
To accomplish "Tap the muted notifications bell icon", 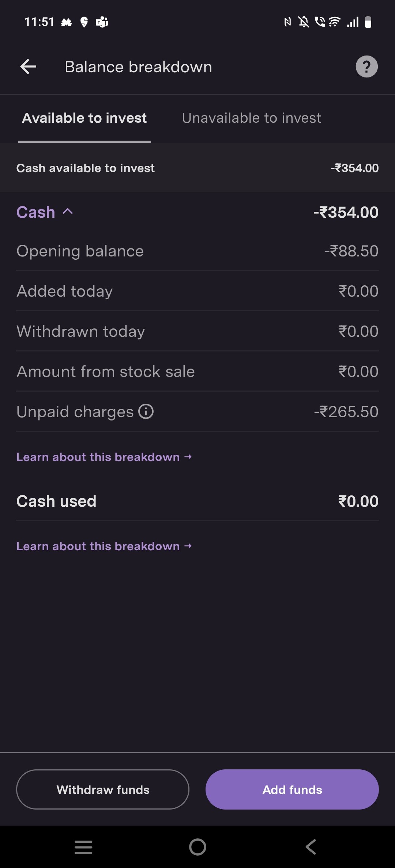I will [303, 22].
